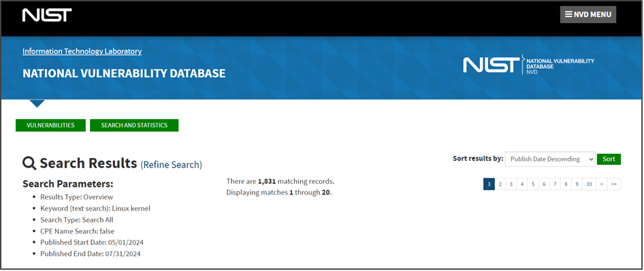Go to results page 9

[x=577, y=185]
